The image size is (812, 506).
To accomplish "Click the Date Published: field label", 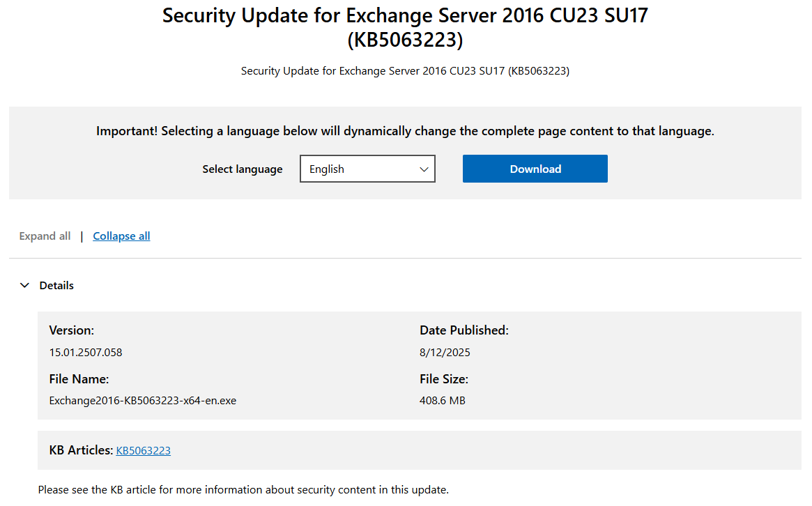I will tap(464, 330).
